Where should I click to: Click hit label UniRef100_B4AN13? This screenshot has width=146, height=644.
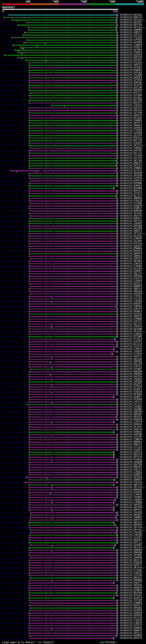pyautogui.click(x=131, y=311)
